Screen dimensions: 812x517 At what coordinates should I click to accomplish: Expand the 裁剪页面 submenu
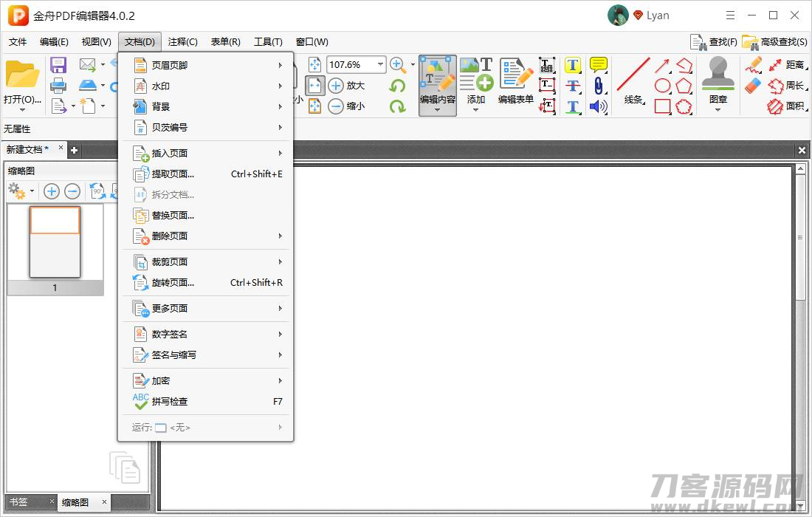[206, 262]
